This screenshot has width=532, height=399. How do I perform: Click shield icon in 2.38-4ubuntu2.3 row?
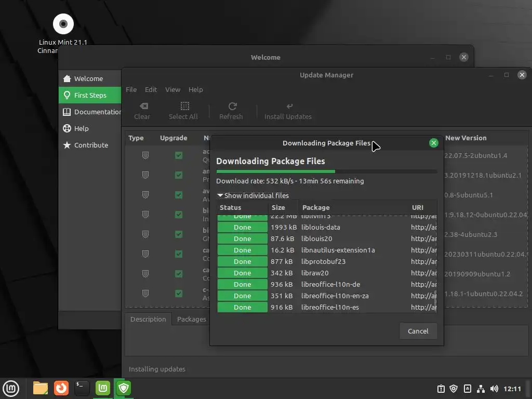pyautogui.click(x=145, y=234)
